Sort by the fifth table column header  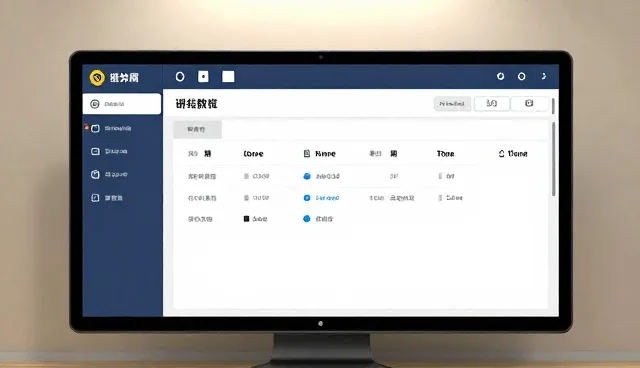click(x=445, y=154)
